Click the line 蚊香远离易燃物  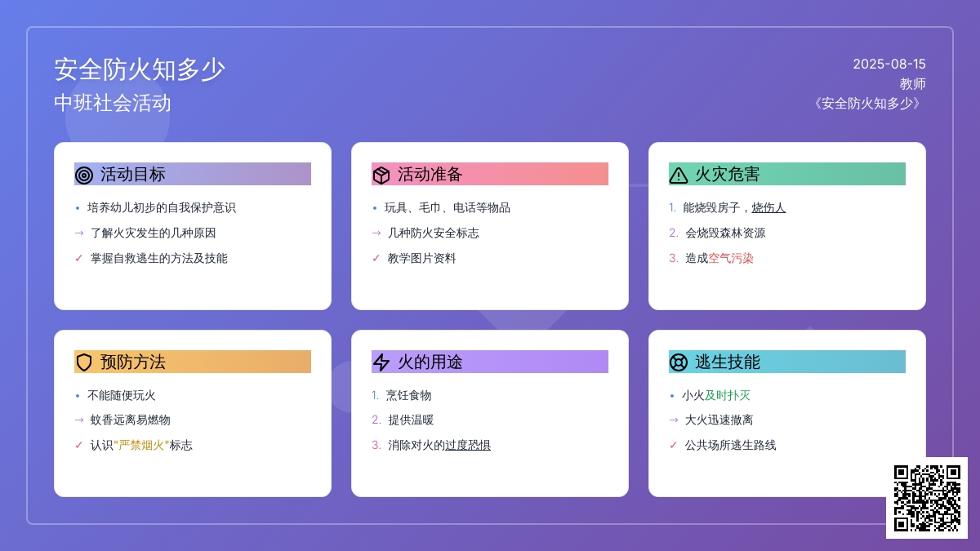[x=131, y=420]
